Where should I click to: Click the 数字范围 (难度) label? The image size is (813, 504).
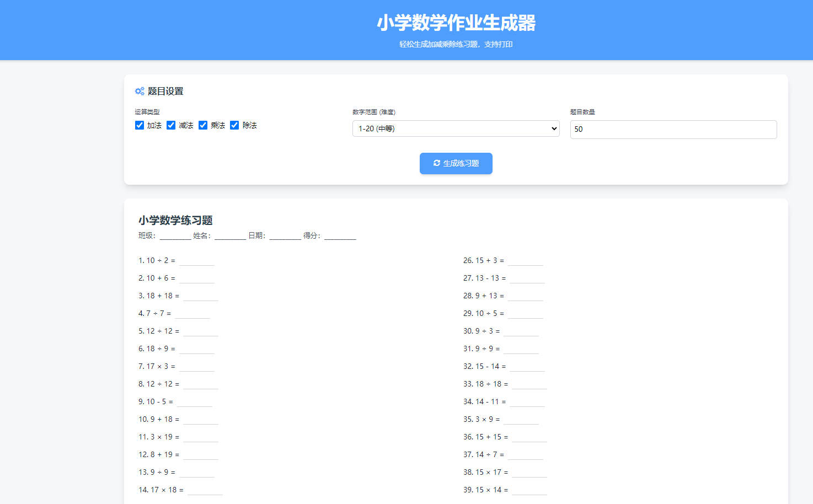tap(374, 112)
